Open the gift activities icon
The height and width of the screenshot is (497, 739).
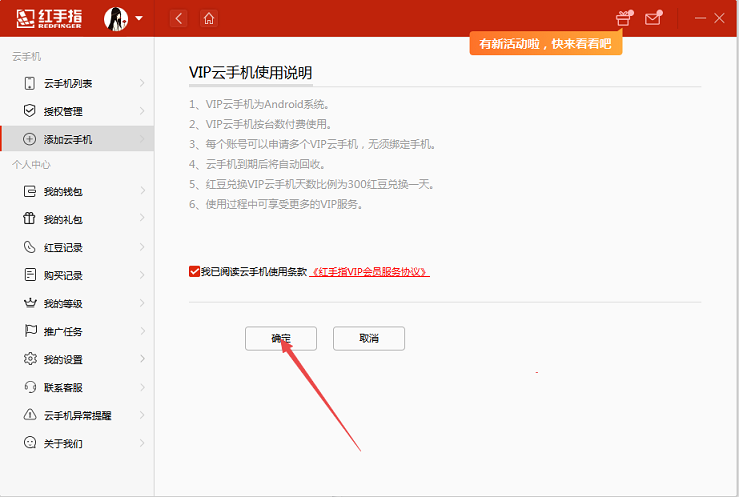(x=624, y=18)
